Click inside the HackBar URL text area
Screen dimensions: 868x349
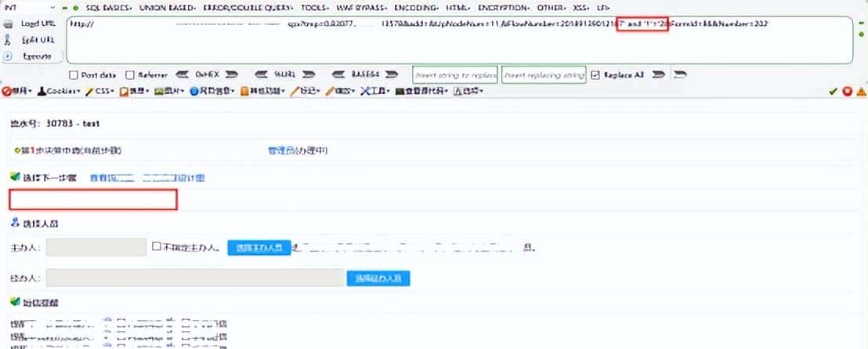coord(459,40)
